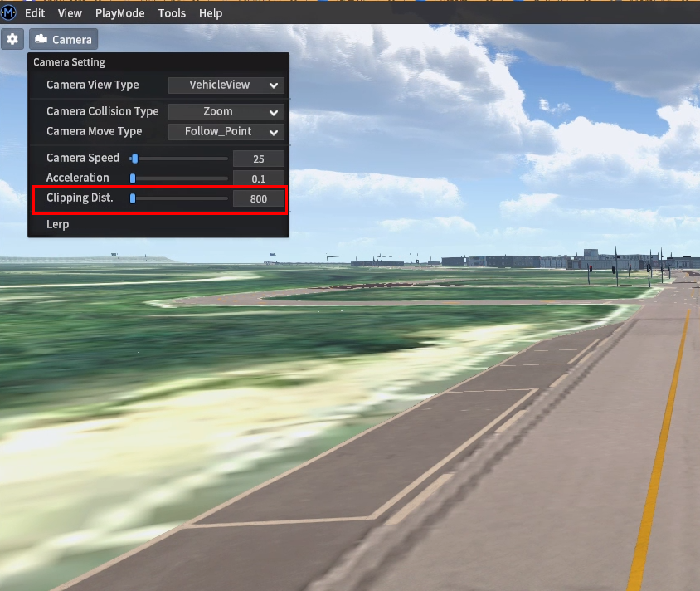
Task: Expand the Camera View Type dropdown
Action: (226, 85)
